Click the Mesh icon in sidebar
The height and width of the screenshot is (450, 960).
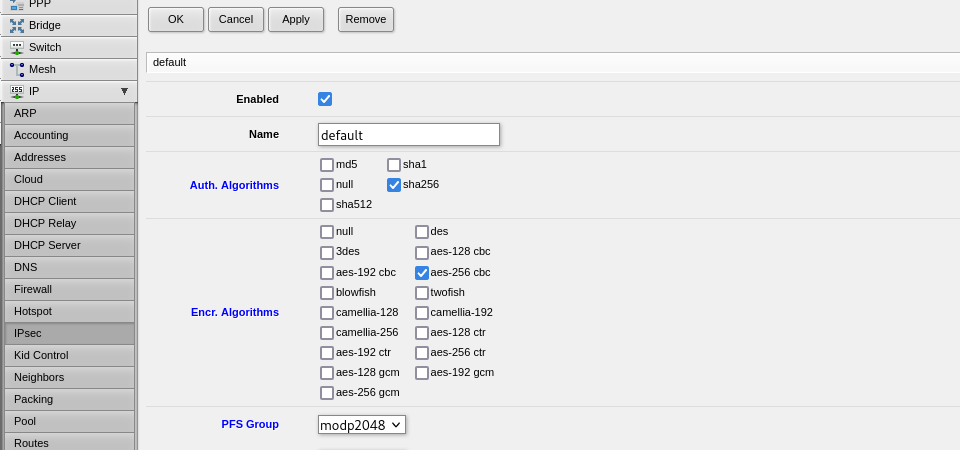17,69
